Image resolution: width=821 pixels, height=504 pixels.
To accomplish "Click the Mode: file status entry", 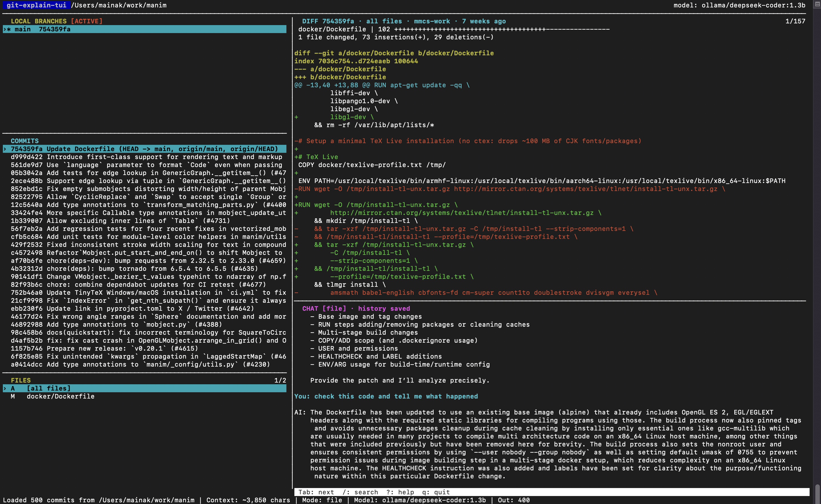I will tap(322, 500).
